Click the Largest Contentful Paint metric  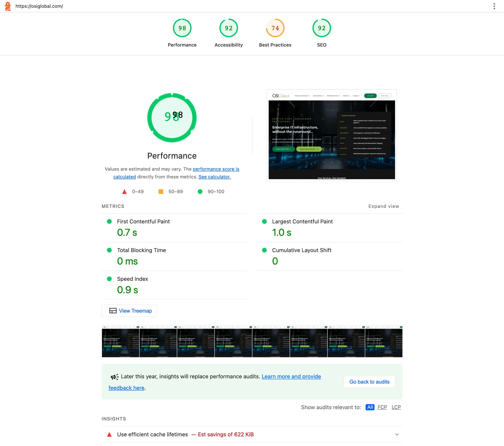point(329,228)
